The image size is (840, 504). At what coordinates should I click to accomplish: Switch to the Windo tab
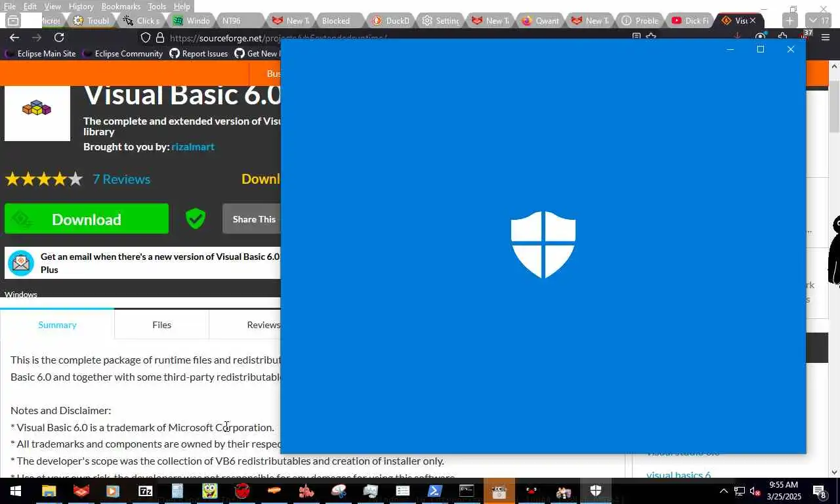point(192,20)
